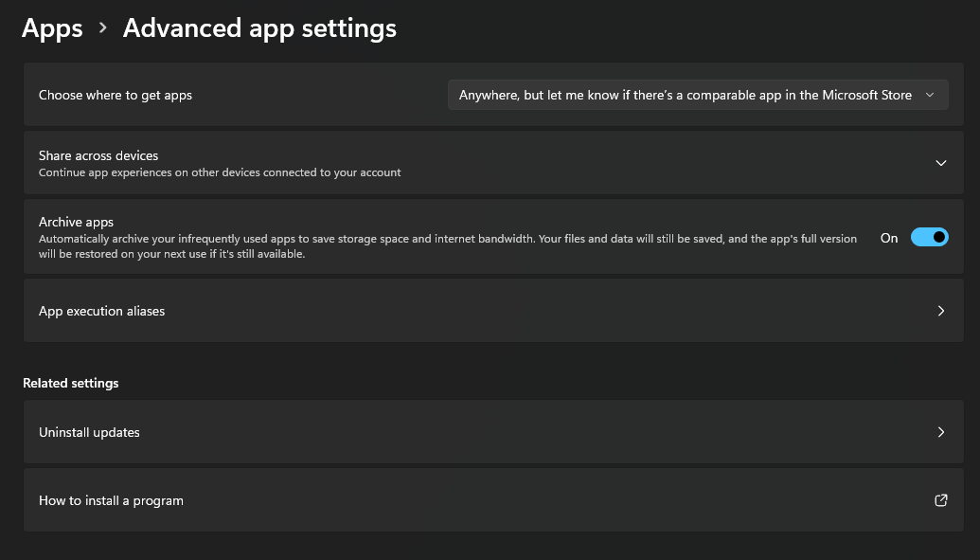Image resolution: width=980 pixels, height=560 pixels.
Task: Open Uninstall updates settings
Action: point(473,432)
